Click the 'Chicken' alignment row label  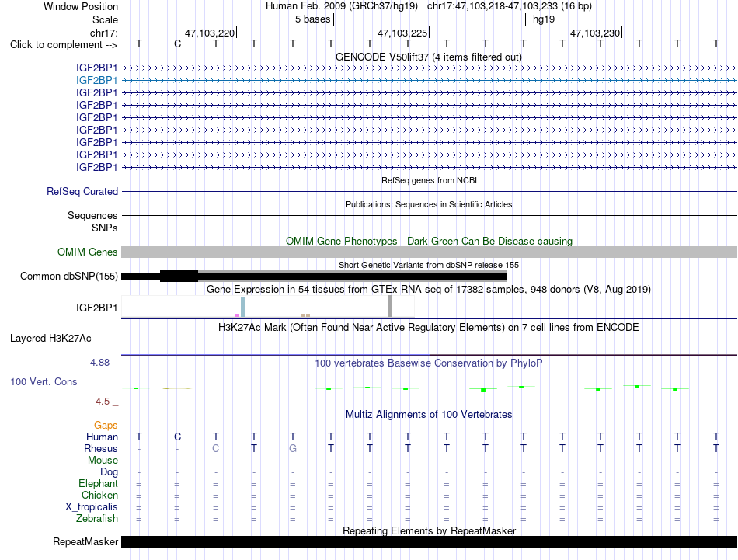click(99, 495)
